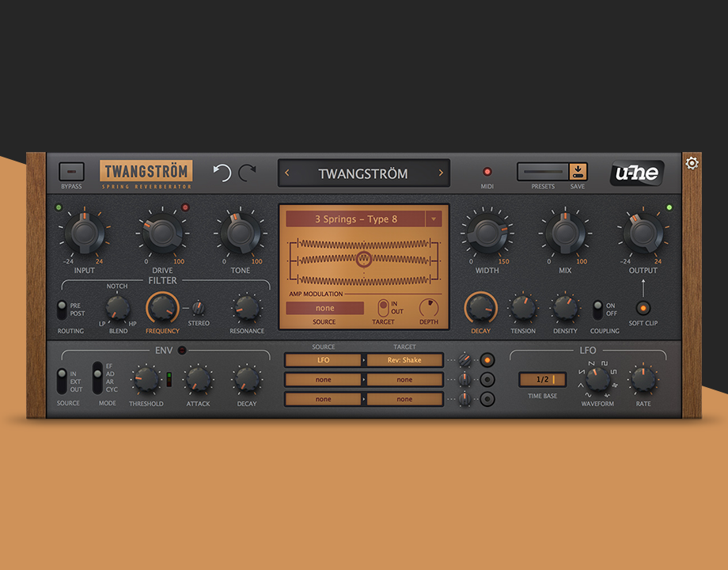The width and height of the screenshot is (728, 570).
Task: Click the first matrix slot LFO source field
Action: tap(323, 360)
